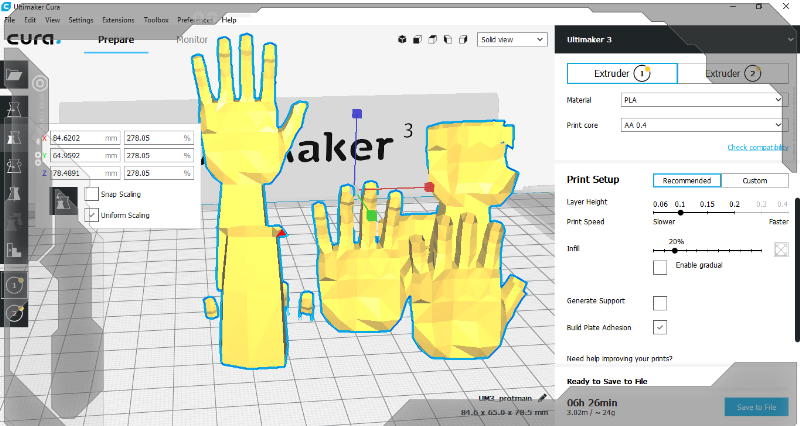This screenshot has width=800, height=426.
Task: Open the Help menu
Action: click(x=229, y=20)
